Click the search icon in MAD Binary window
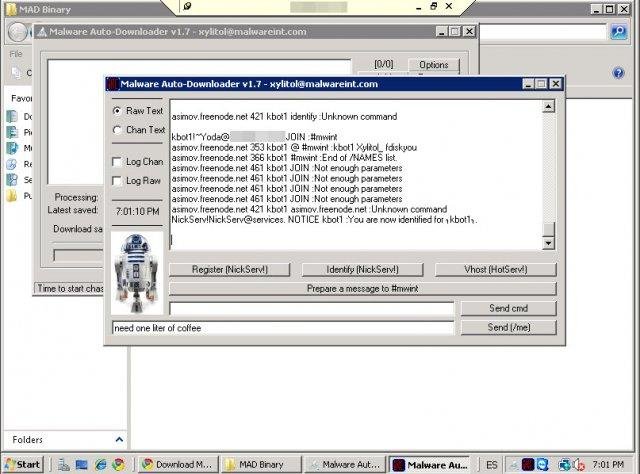This screenshot has height=474, width=640. 619,31
